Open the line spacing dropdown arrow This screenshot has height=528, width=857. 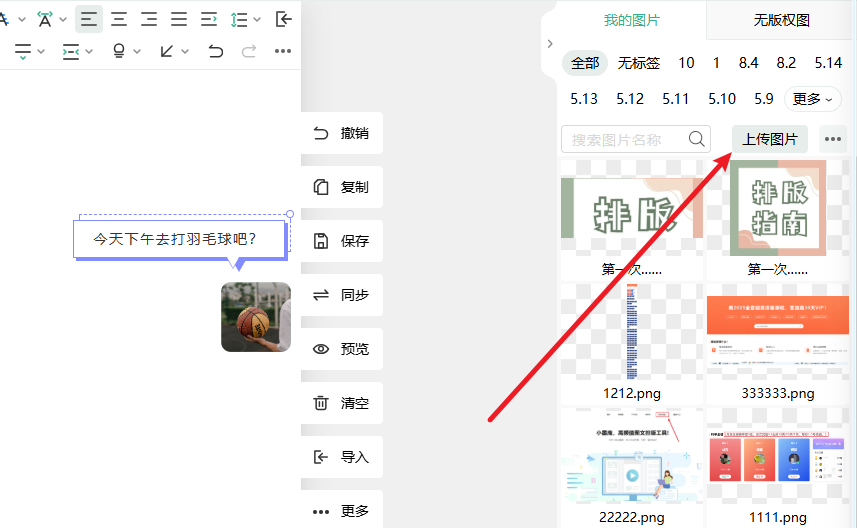point(257,19)
